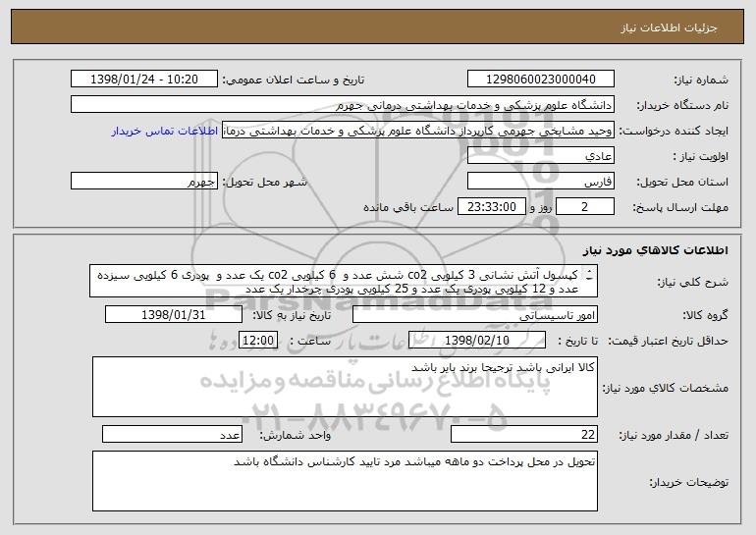Click the label مشخصات کالای مورد نیاز

666,388
